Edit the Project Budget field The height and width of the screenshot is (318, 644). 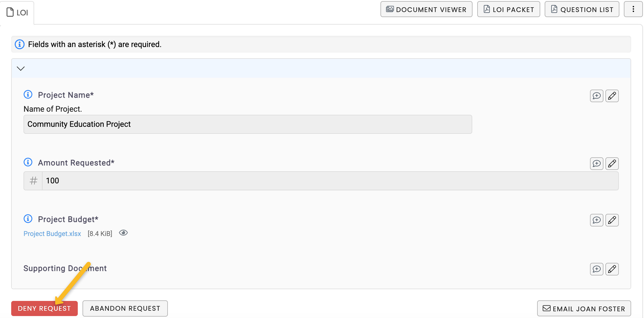point(612,220)
